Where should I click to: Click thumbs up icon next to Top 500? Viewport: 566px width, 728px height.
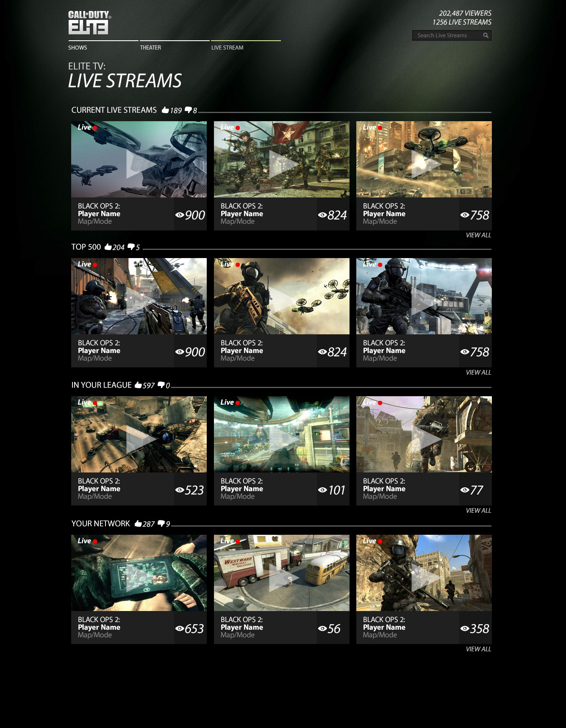(108, 247)
